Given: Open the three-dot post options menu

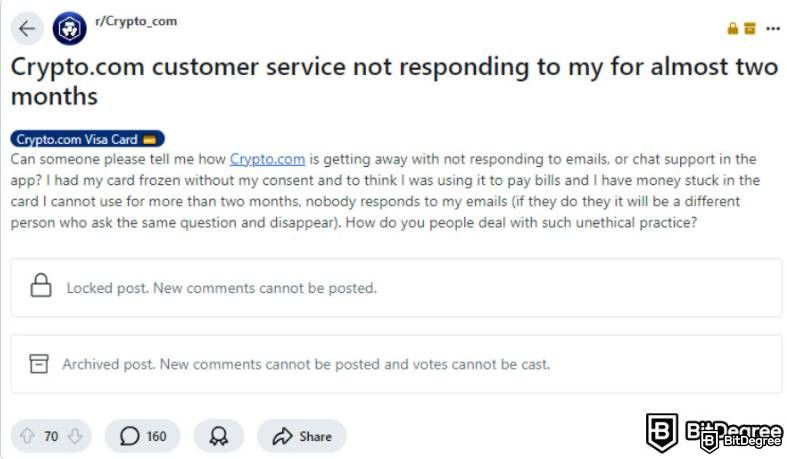Looking at the screenshot, I should pyautogui.click(x=773, y=29).
